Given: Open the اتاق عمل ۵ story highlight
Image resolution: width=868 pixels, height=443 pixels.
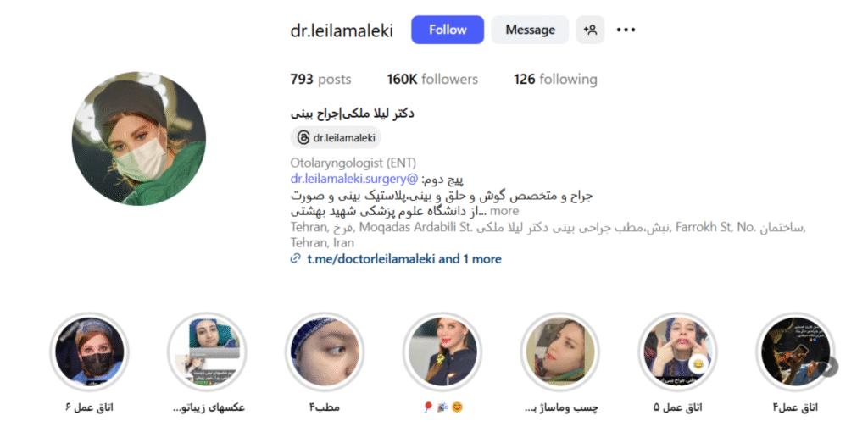Looking at the screenshot, I should 677,352.
